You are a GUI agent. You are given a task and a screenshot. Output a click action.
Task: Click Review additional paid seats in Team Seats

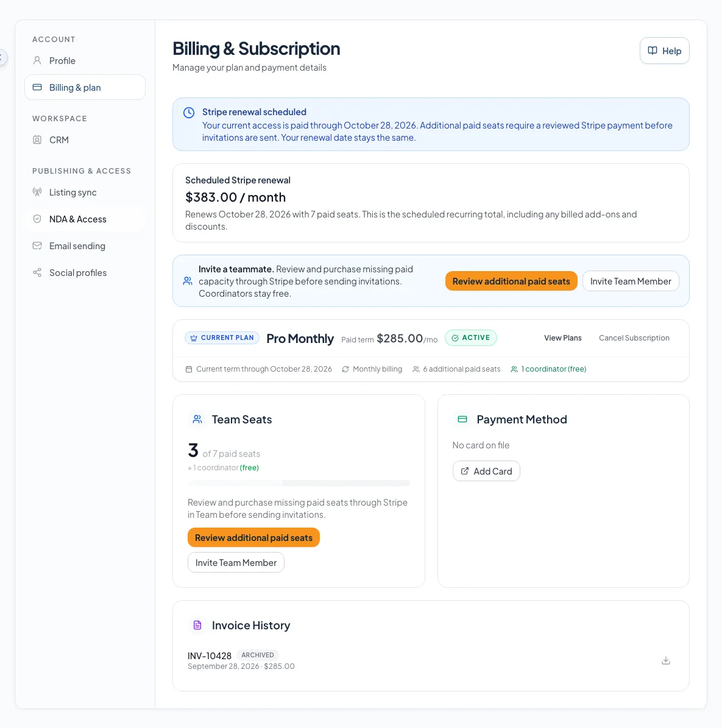[253, 538]
